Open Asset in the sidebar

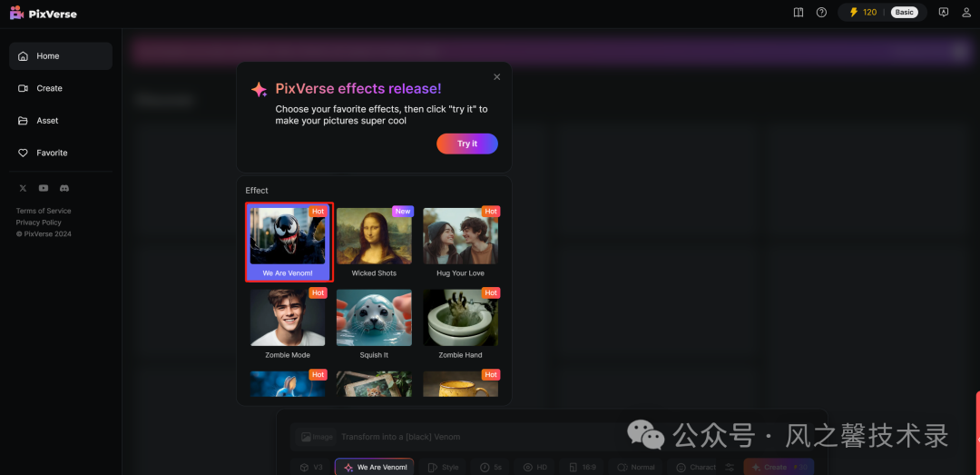[61, 121]
